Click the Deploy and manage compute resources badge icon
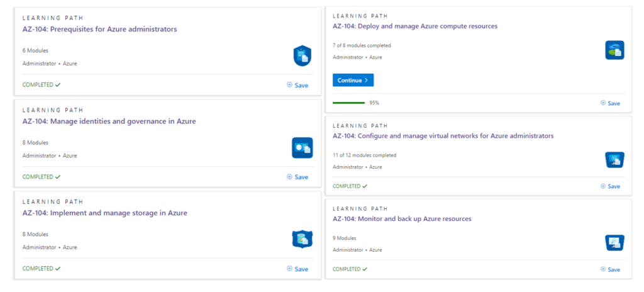644x292 pixels. point(615,50)
